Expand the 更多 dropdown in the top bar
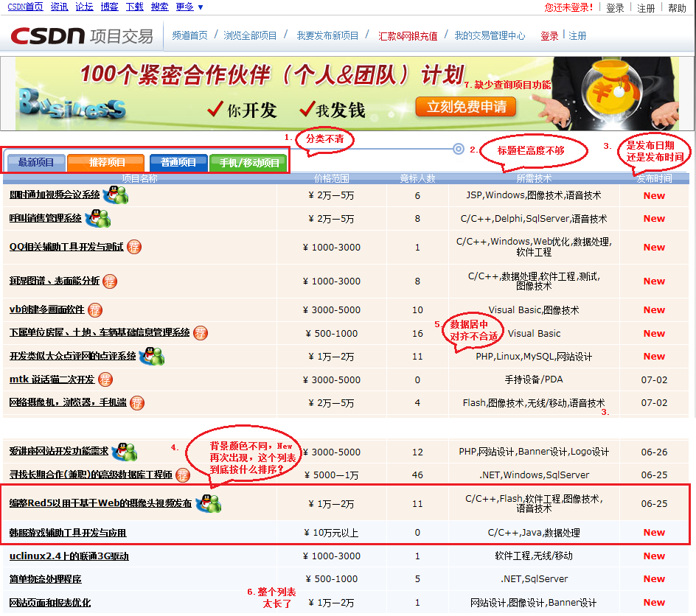 pyautogui.click(x=189, y=7)
